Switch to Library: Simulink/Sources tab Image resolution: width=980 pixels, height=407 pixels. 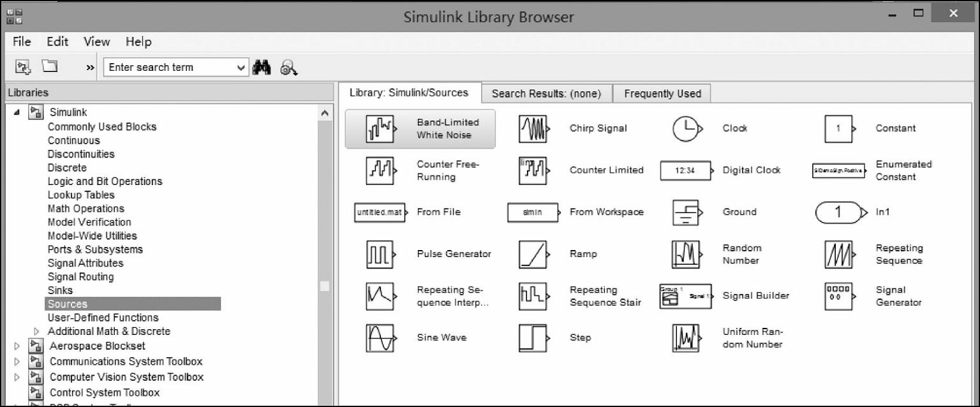click(409, 93)
